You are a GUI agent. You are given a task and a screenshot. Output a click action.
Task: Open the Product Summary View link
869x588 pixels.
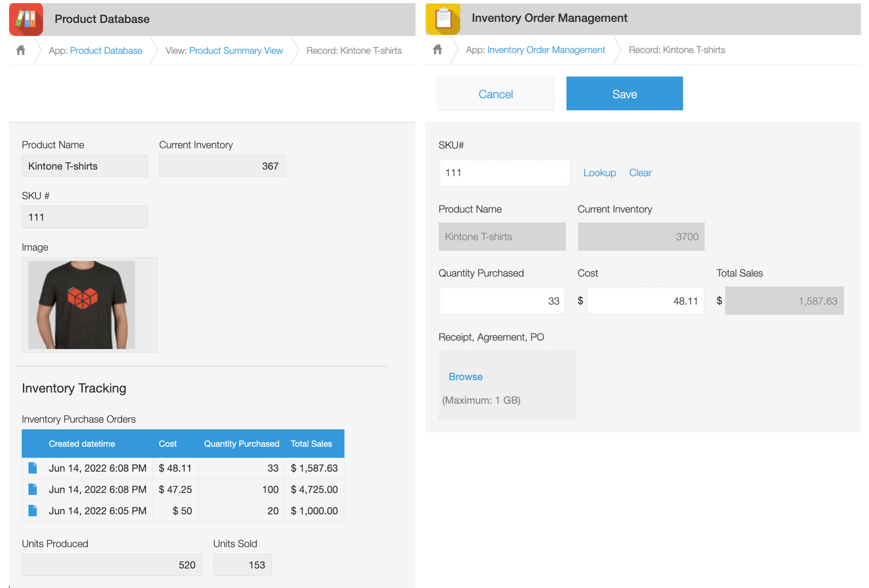coord(236,51)
